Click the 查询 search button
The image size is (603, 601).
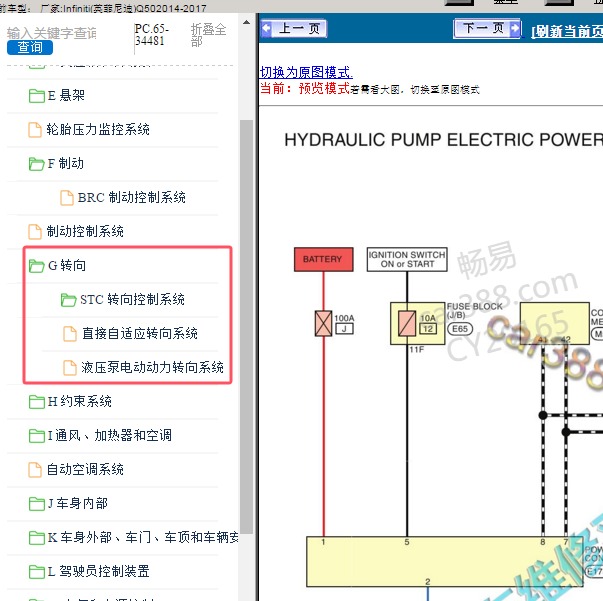coord(30,47)
